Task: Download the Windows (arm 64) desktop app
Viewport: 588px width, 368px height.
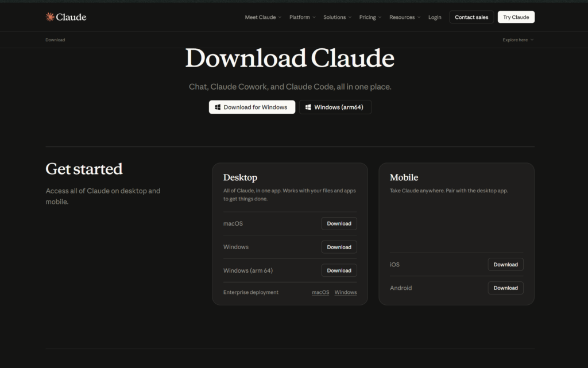Action: 339,270
